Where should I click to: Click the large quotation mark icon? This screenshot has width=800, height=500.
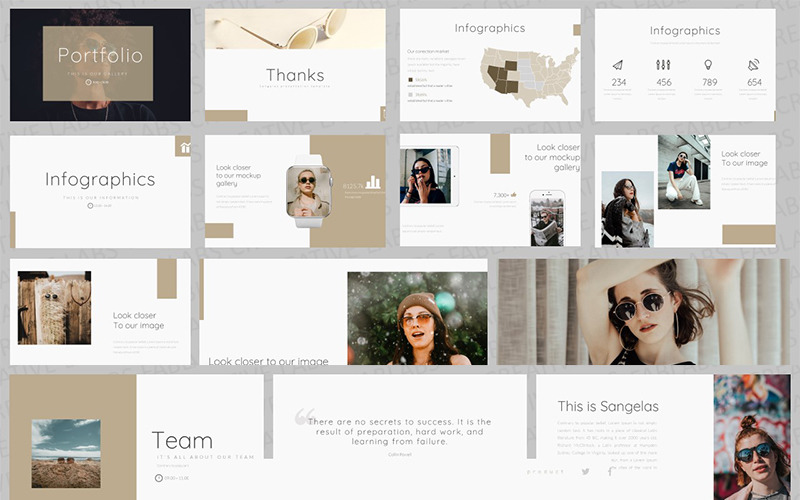[305, 416]
